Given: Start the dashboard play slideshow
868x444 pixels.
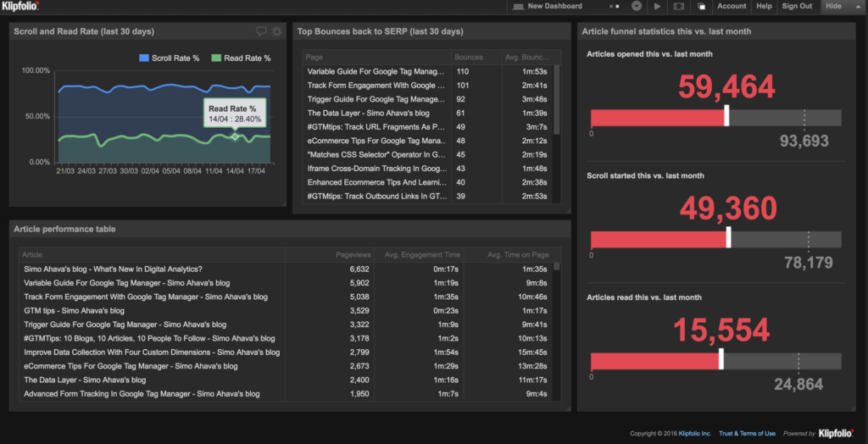Looking at the screenshot, I should point(657,6).
